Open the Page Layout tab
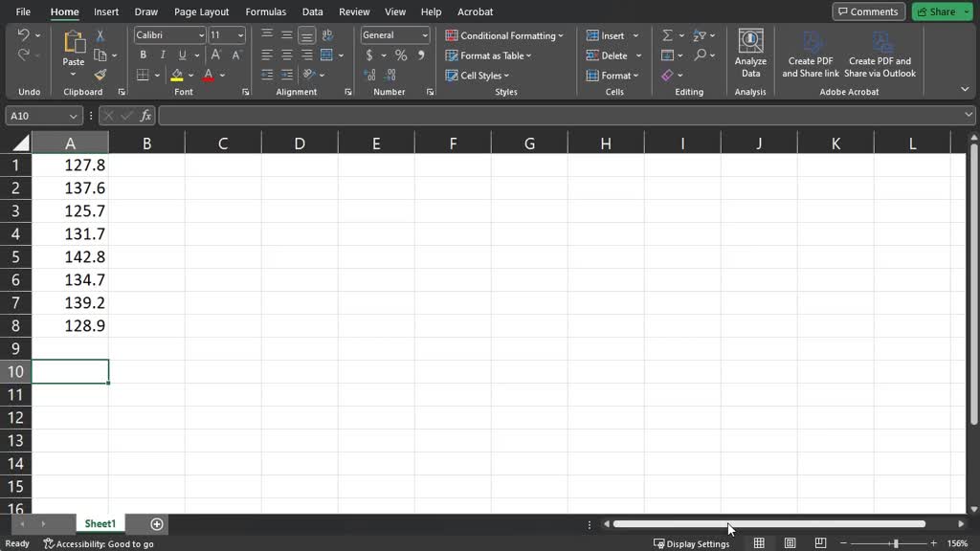The image size is (980, 551). point(201,11)
